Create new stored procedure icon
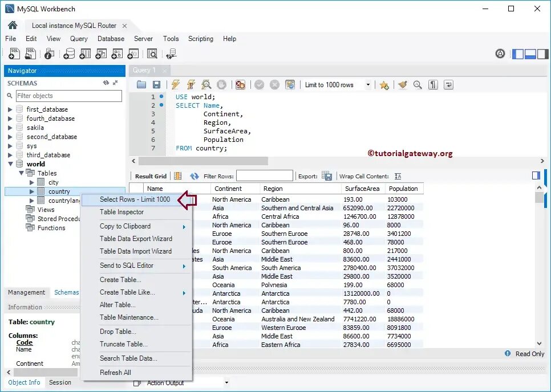 pos(117,54)
